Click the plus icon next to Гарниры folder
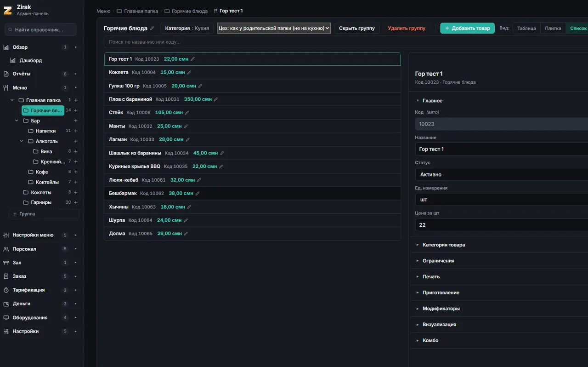The height and width of the screenshot is (367, 588). pyautogui.click(x=76, y=202)
